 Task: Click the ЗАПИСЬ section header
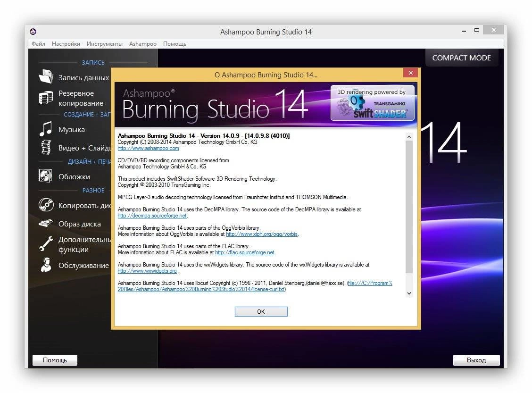pos(93,62)
